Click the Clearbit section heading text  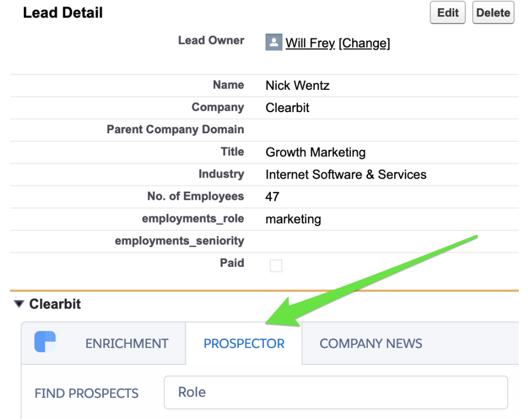click(55, 304)
